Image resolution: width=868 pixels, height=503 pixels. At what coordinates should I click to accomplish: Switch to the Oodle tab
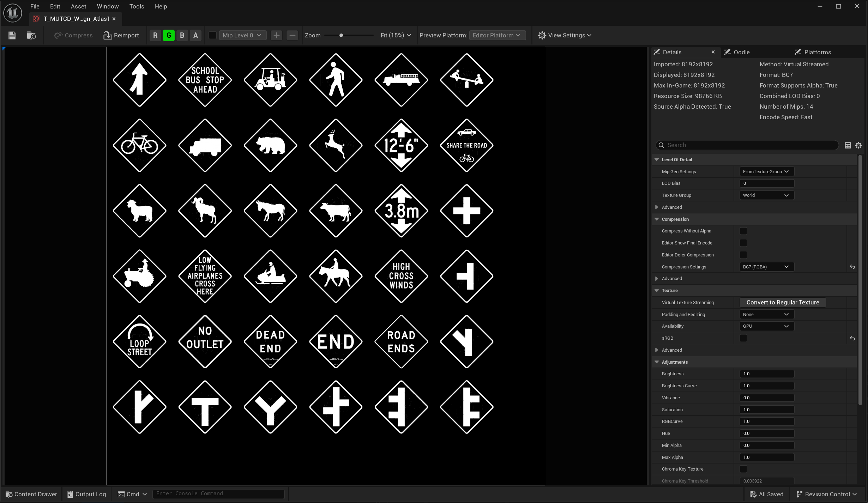click(741, 52)
